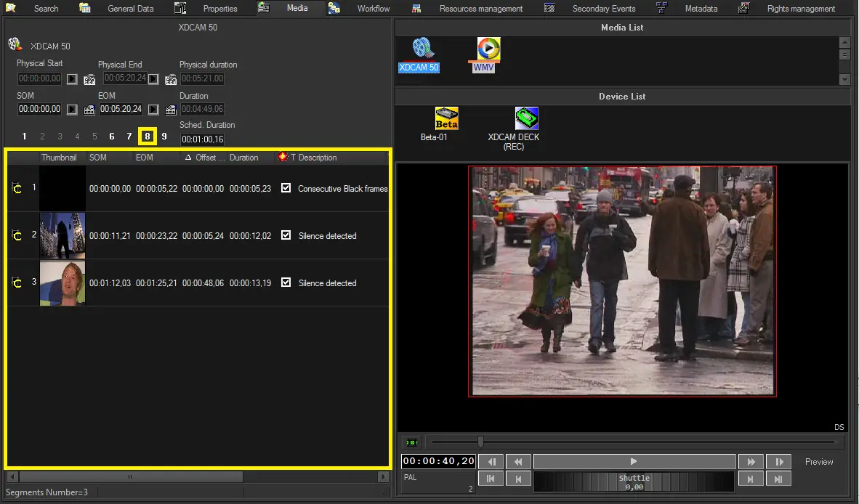This screenshot has height=504, width=859.
Task: Click the clapperboard icon beside Physical Start
Action: click(x=89, y=78)
